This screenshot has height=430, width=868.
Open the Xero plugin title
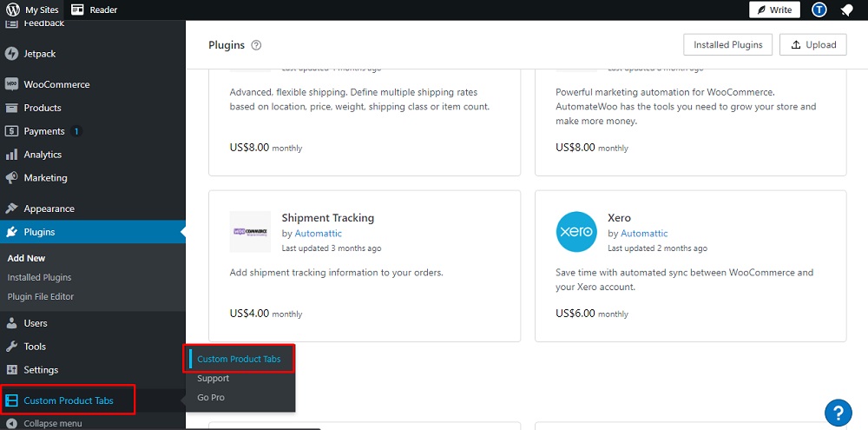coord(619,218)
